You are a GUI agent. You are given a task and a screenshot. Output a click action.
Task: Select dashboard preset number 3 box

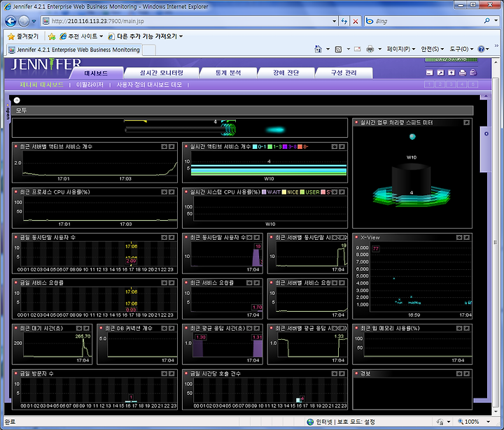pyautogui.click(x=451, y=85)
